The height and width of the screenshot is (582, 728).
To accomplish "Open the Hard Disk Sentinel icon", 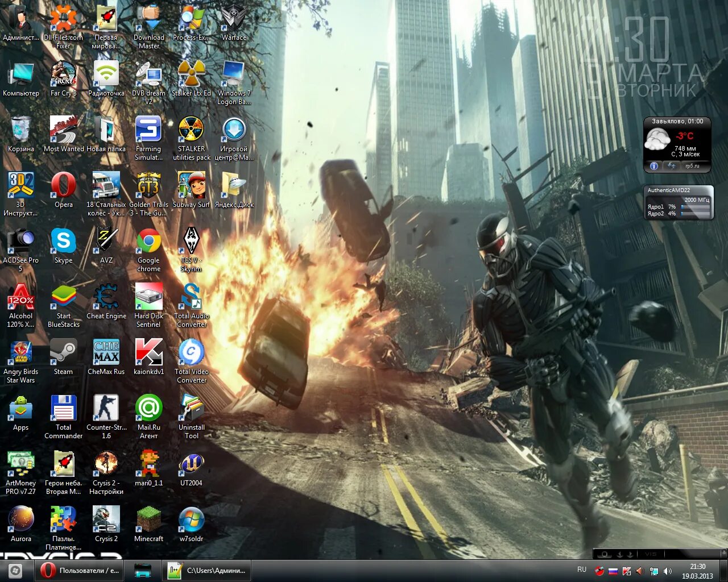I will point(148,305).
